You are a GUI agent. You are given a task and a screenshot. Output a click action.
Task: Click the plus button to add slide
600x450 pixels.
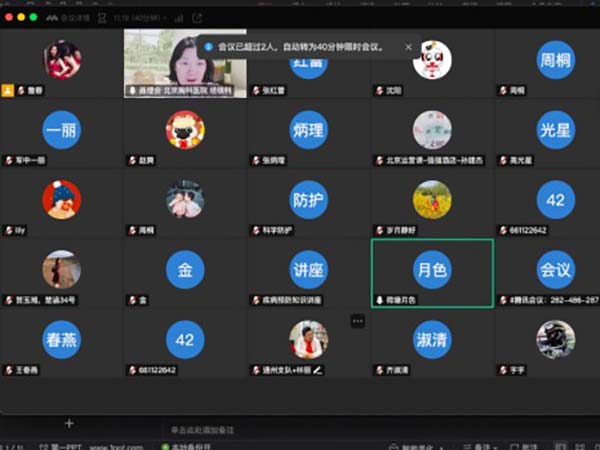click(69, 423)
